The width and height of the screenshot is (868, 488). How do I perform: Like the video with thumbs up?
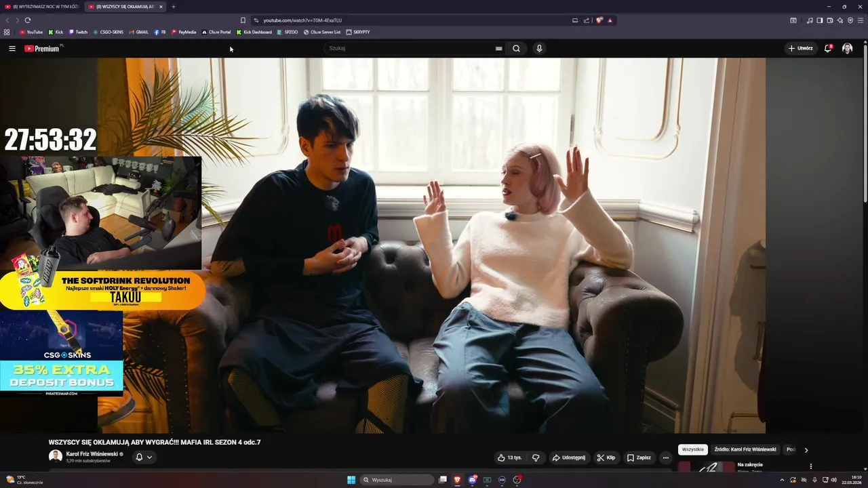coord(509,457)
